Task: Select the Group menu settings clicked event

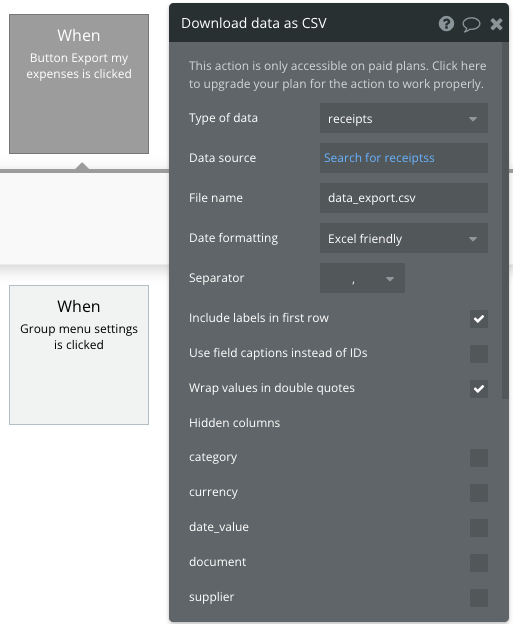Action: coord(79,355)
